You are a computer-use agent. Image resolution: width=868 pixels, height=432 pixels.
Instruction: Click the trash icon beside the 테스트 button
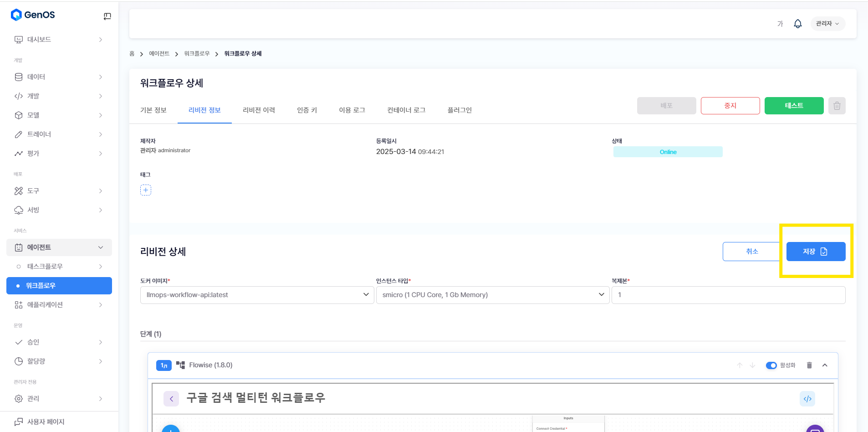837,106
